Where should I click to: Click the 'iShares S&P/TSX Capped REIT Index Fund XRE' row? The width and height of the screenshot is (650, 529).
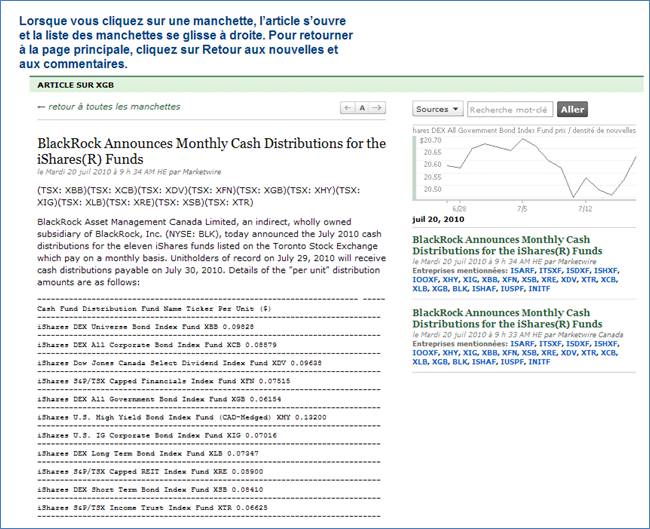(x=150, y=472)
